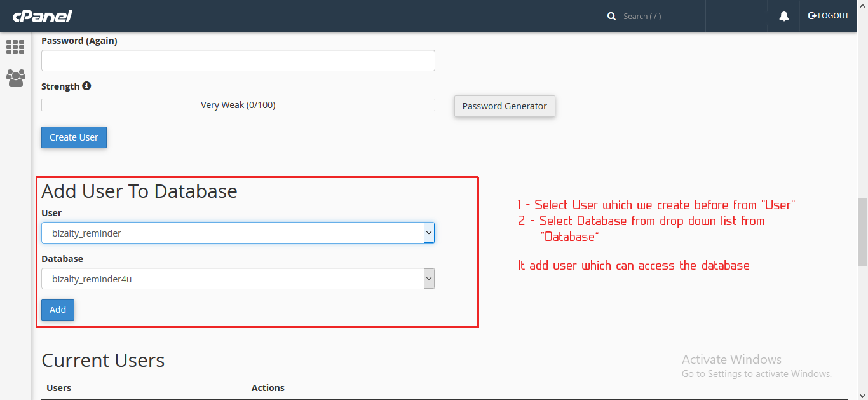Click the Users column header

click(x=59, y=388)
